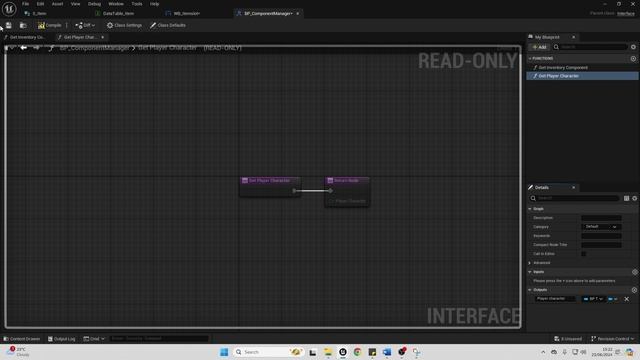Open the Asset menu
This screenshot has height=360, width=640.
pyautogui.click(x=57, y=4)
